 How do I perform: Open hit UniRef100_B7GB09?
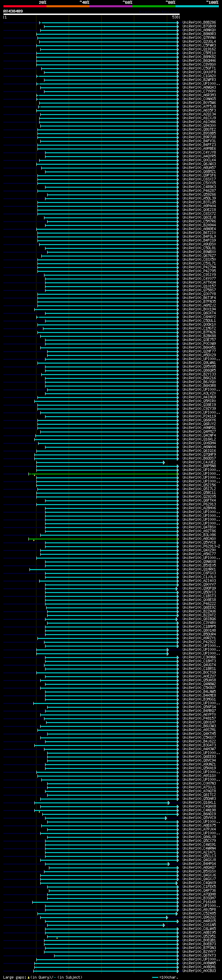pos(199,26)
